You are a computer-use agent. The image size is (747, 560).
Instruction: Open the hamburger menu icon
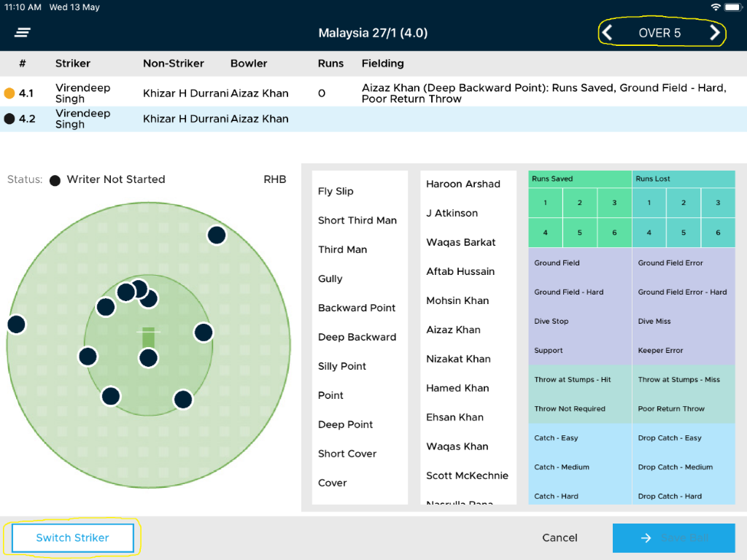[x=23, y=33]
